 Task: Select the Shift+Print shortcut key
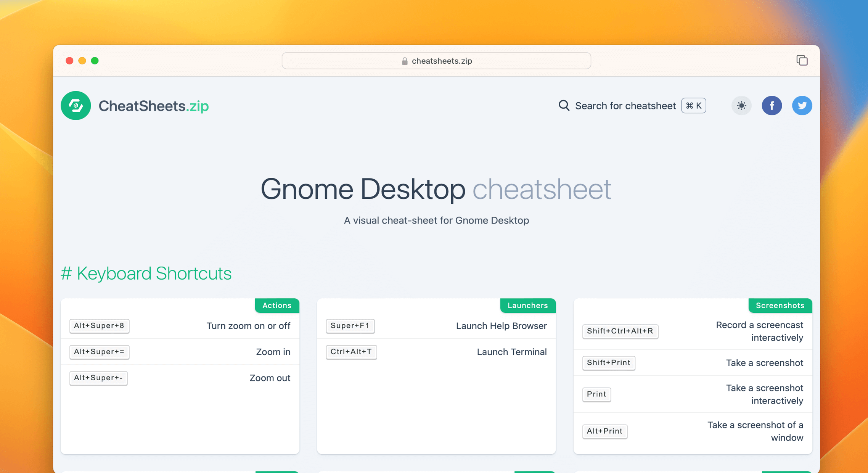(x=608, y=363)
